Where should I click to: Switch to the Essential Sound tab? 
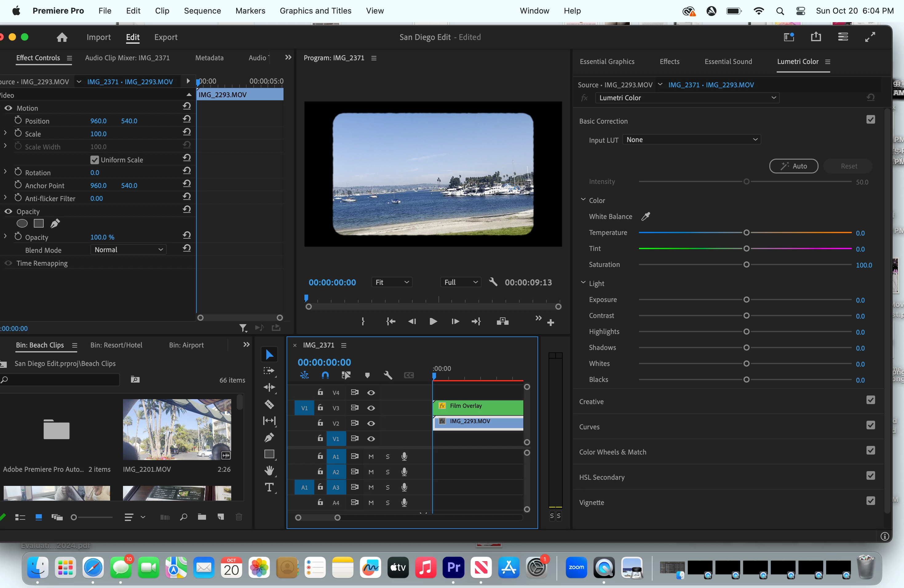pos(728,62)
